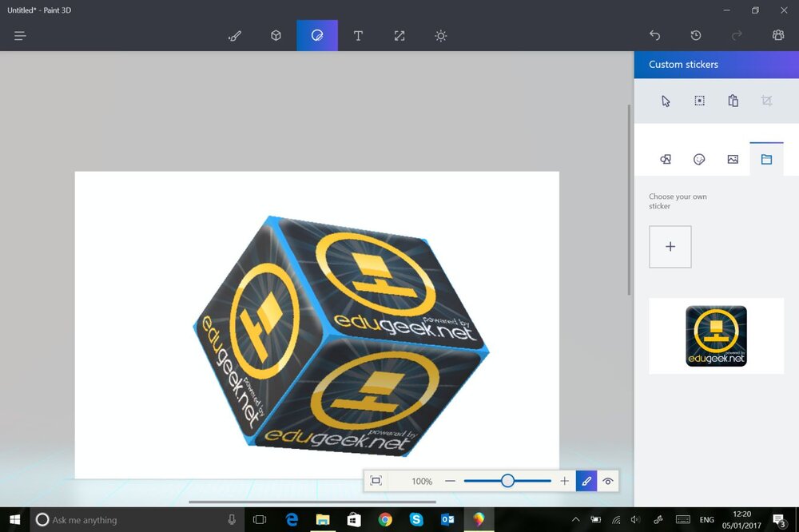
Task: Click the Wi-Fi network tray icon
Action: click(616, 520)
